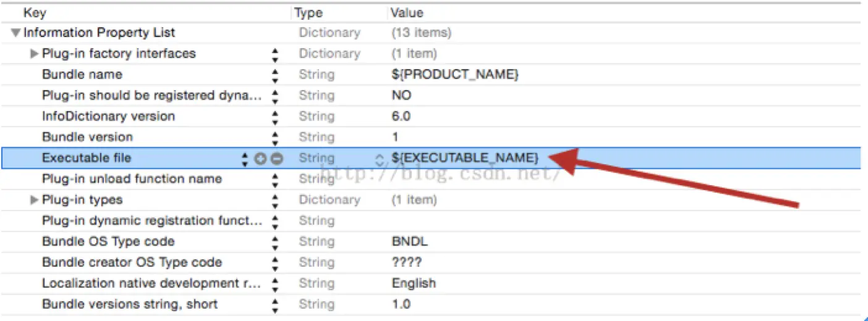Screen dimensions: 868x321
Task: Select the English value cell
Action: (414, 283)
